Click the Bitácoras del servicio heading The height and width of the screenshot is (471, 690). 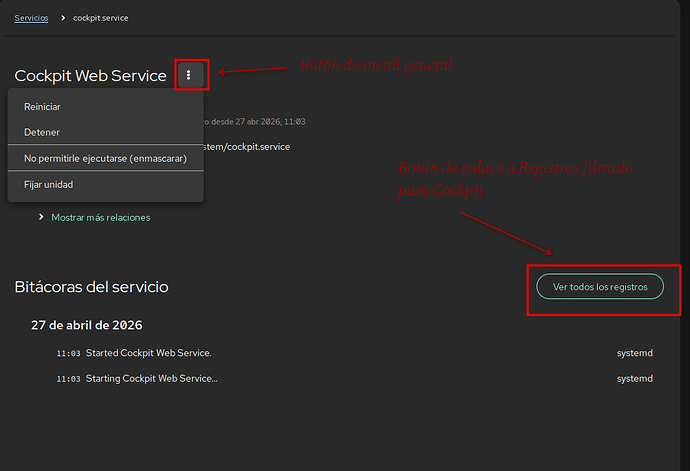pyautogui.click(x=92, y=287)
